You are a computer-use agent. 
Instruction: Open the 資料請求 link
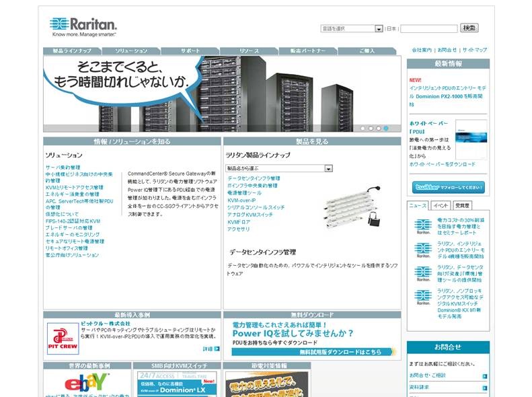click(x=419, y=387)
